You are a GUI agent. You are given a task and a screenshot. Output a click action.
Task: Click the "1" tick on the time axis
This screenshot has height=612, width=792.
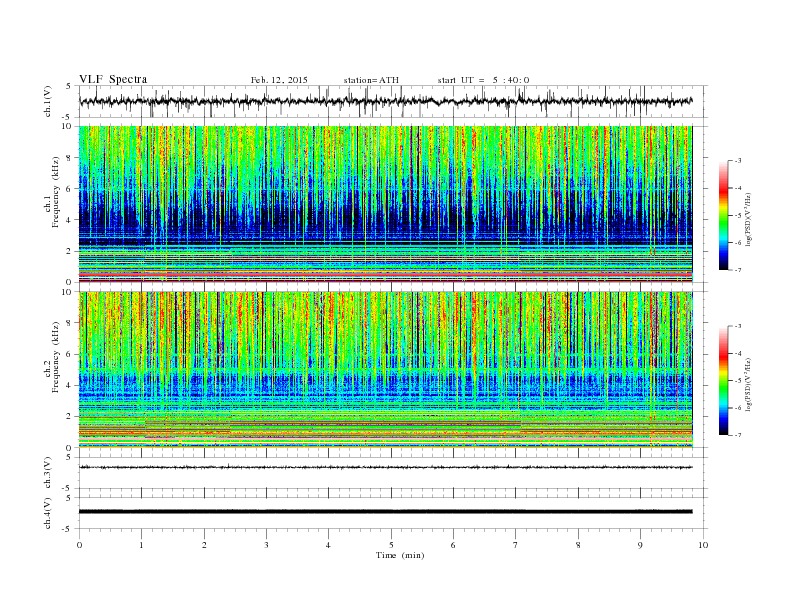[x=141, y=545]
